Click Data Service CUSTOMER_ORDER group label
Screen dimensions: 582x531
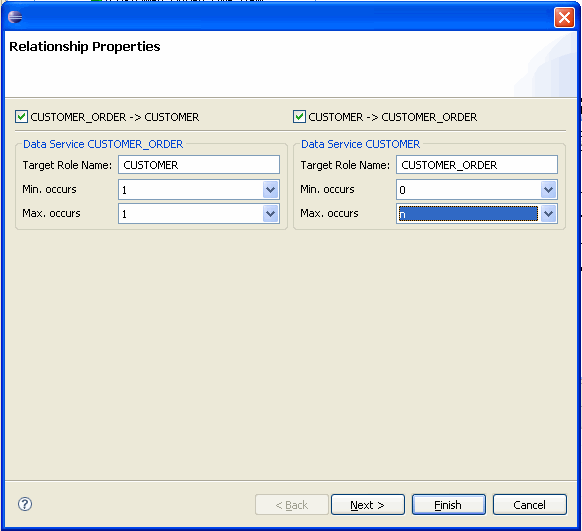click(x=103, y=144)
